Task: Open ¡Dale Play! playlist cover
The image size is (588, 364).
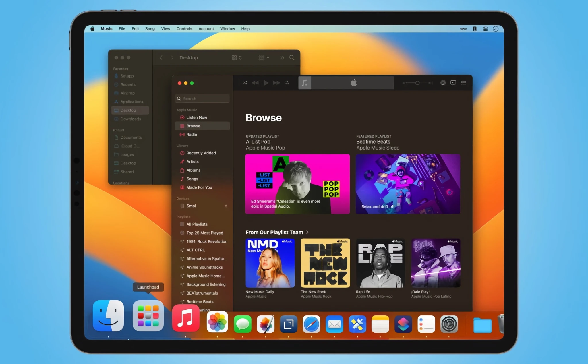Action: click(x=436, y=263)
